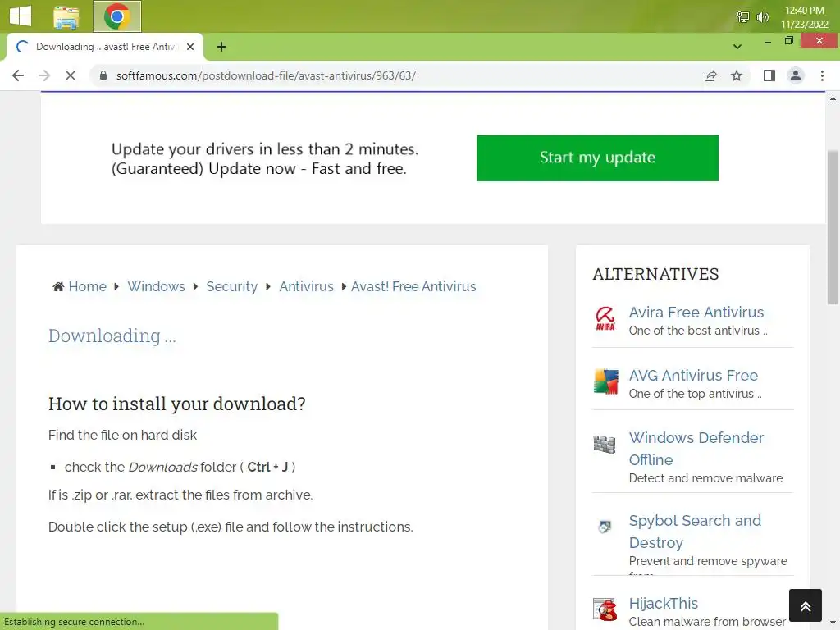Click the Chrome icon in the taskbar
The image size is (840, 630).
coord(117,16)
